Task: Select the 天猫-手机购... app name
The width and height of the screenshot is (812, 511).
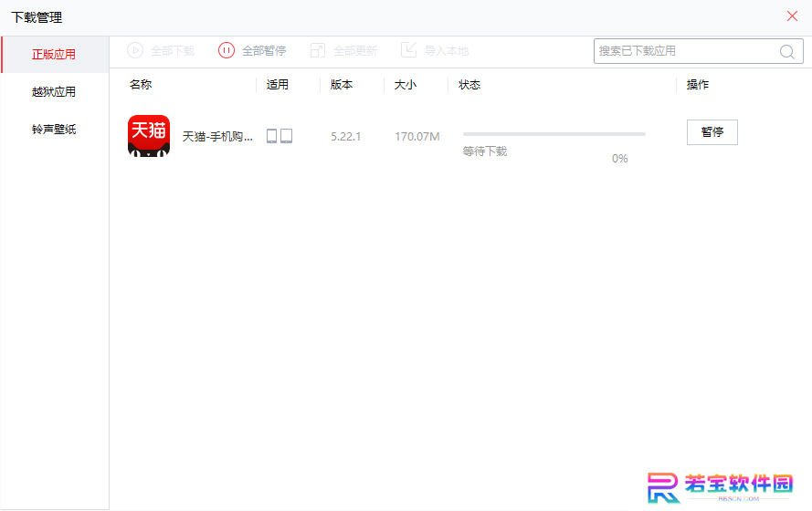Action: 217,136
